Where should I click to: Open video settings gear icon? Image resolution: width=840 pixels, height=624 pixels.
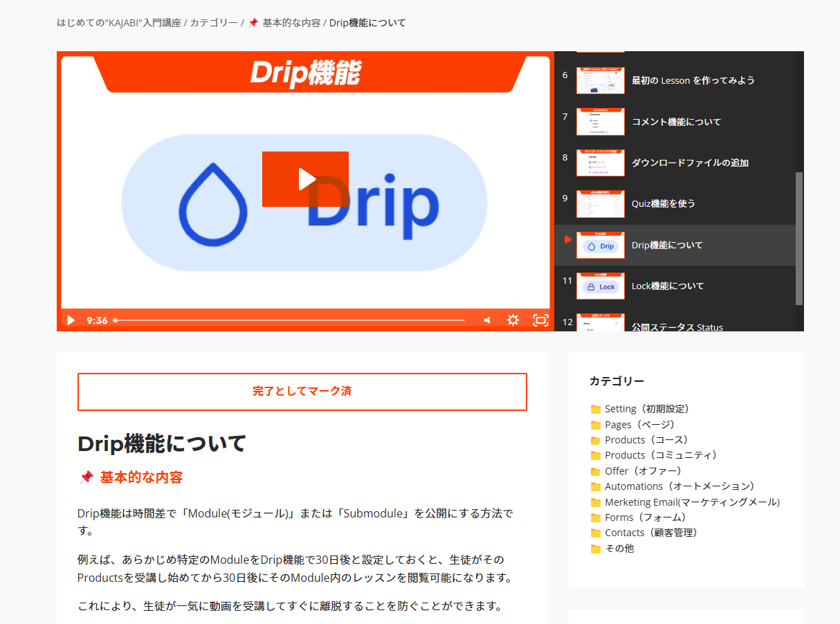click(x=513, y=320)
